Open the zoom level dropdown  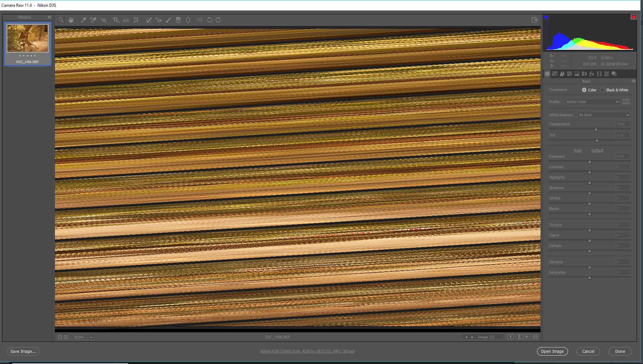(91, 337)
